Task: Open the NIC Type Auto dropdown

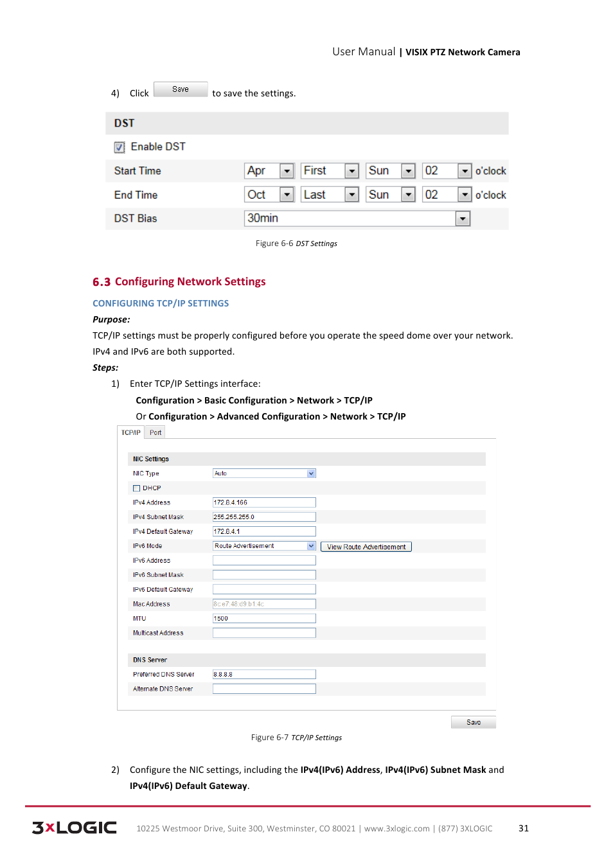Action: [264, 474]
